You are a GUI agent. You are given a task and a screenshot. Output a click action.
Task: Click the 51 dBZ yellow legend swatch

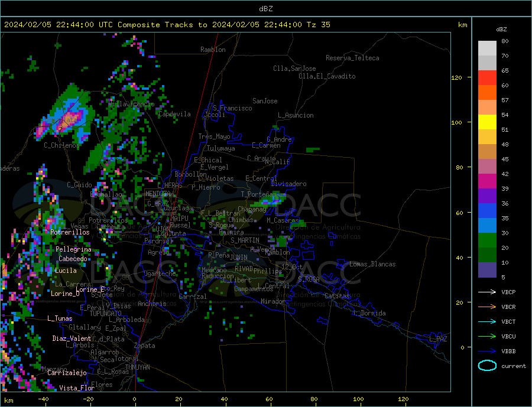[x=487, y=122]
